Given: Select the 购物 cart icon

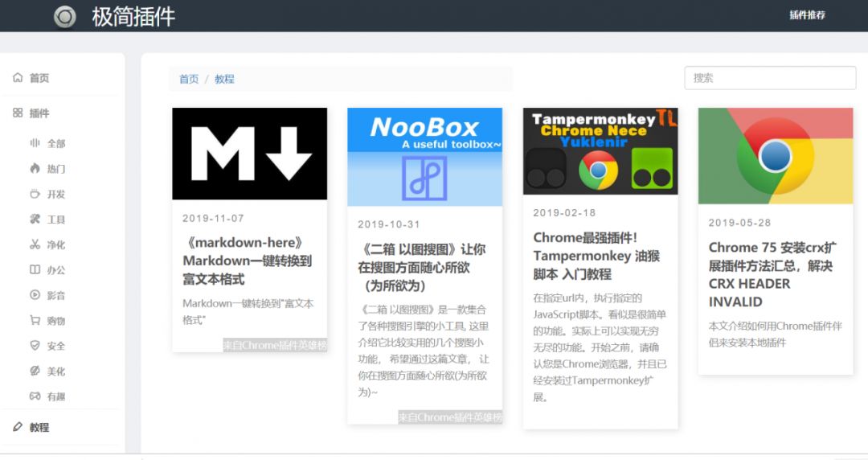Looking at the screenshot, I should [x=35, y=320].
